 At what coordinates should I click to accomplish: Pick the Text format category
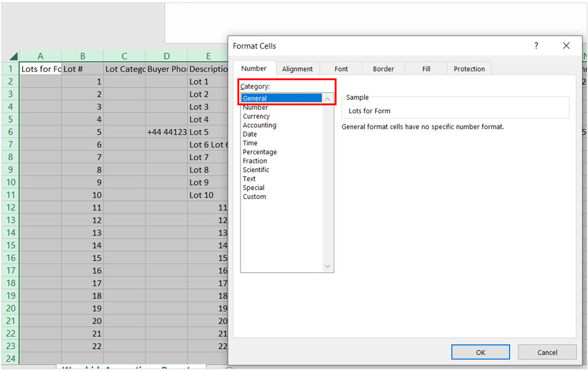point(249,179)
